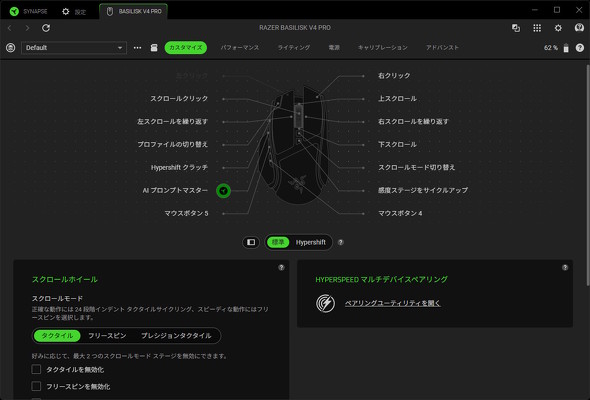Open the window switch icon at top right

516,28
